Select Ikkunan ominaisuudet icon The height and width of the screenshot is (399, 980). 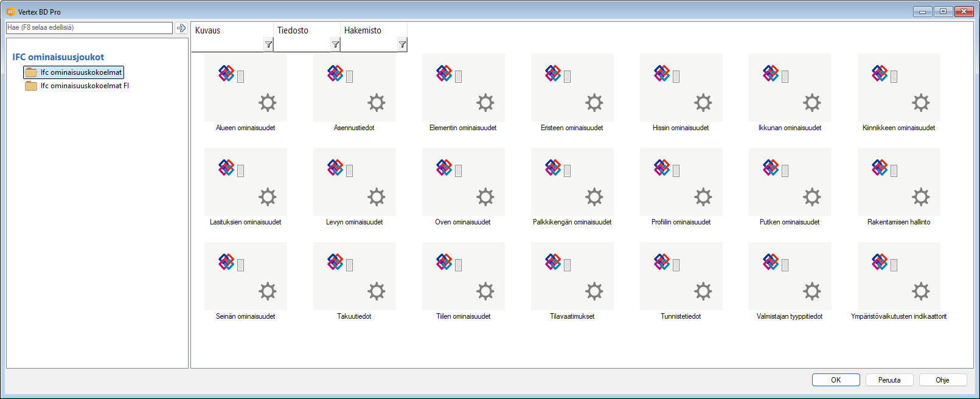point(790,88)
